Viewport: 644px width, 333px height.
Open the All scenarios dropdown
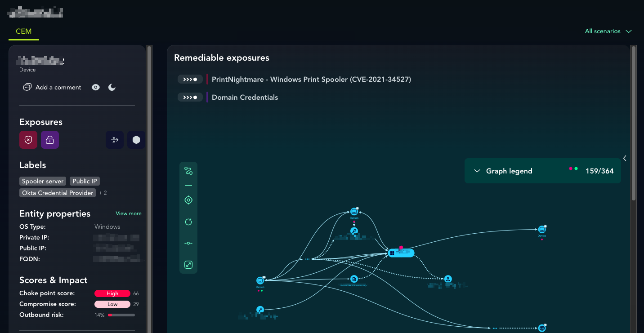608,31
